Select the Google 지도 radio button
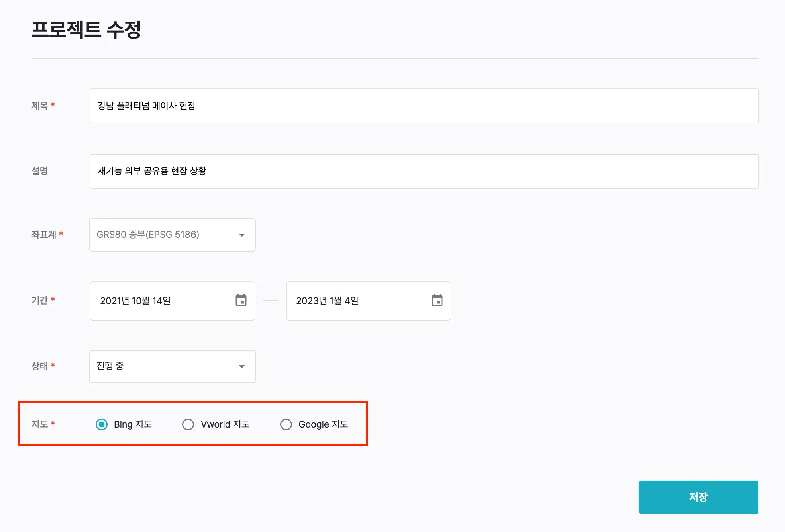Screen dimensions: 785x532 (x=286, y=424)
